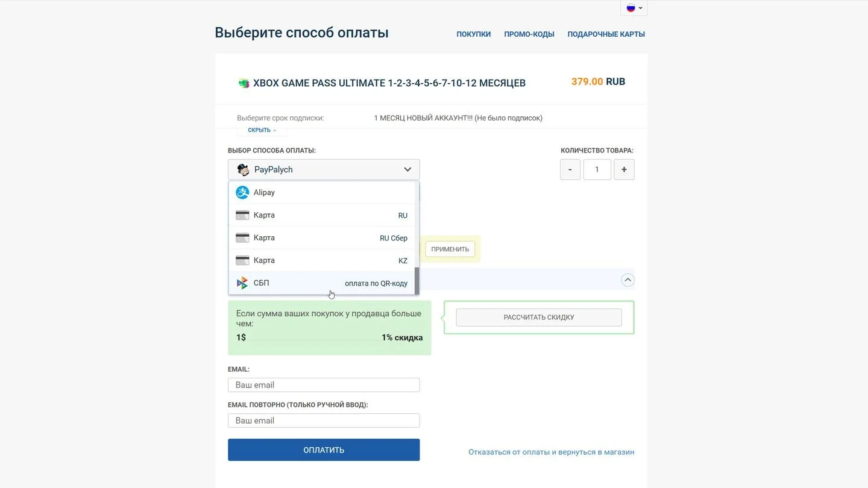Open the ПОКУПКИ tab

coord(474,34)
